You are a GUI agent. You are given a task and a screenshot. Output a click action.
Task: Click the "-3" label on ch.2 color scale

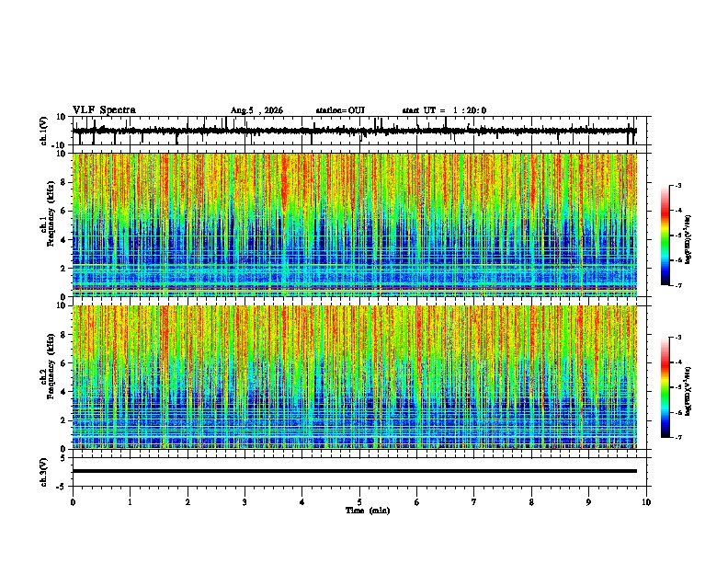[677, 338]
